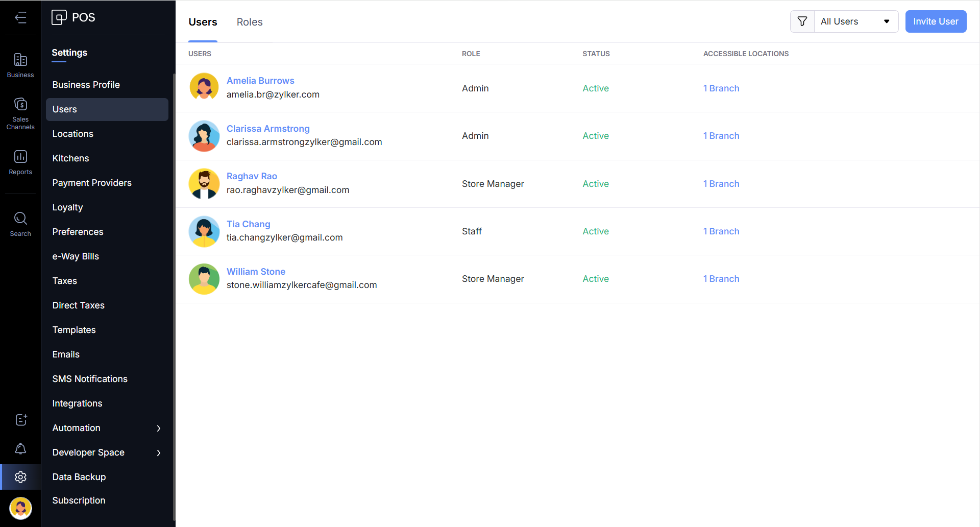
Task: Select Locations in the settings menu
Action: [x=73, y=134]
